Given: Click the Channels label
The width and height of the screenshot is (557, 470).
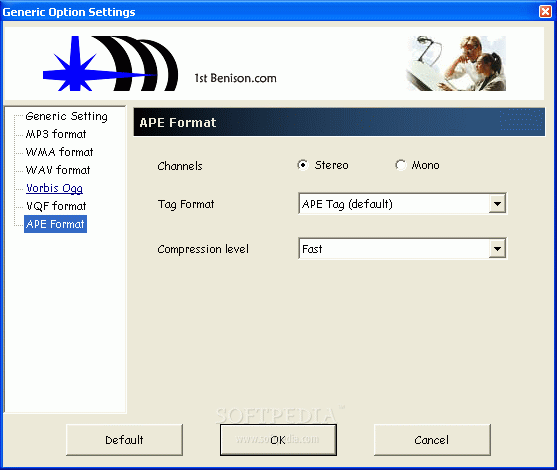Looking at the screenshot, I should point(180,166).
